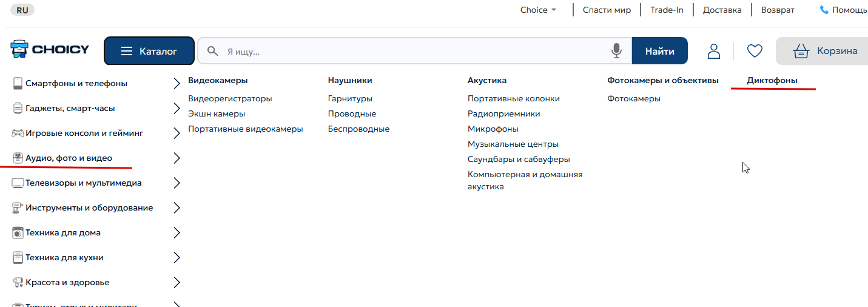Open Экшн камеры subcategory
Image resolution: width=868 pixels, height=307 pixels.
click(x=217, y=113)
